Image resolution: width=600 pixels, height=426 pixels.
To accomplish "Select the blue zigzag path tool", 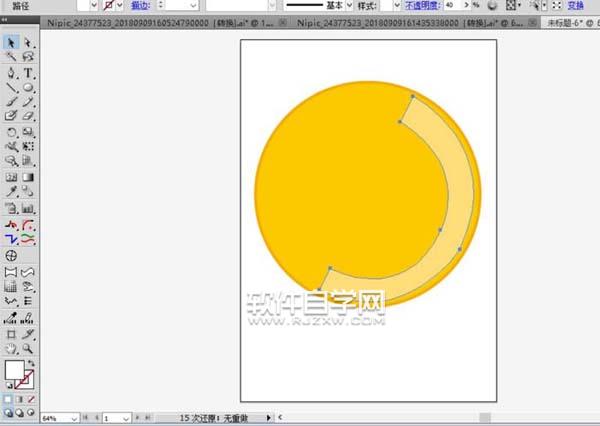I will 11,240.
